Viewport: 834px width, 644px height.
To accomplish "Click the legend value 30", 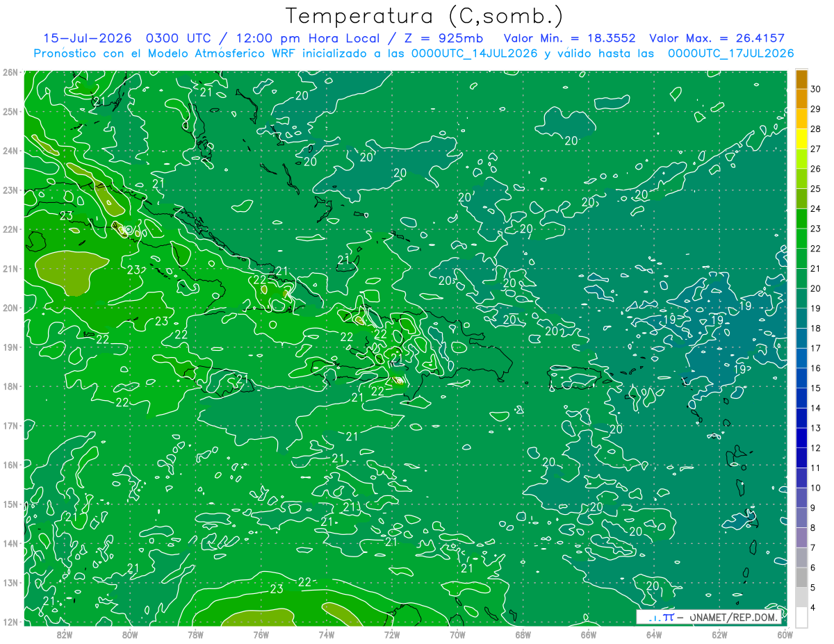I will pyautogui.click(x=816, y=89).
